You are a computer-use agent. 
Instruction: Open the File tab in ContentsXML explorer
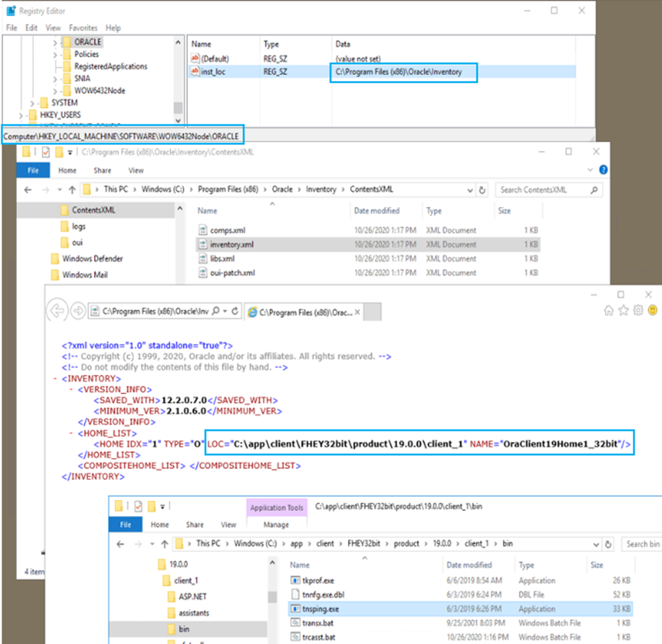[x=33, y=170]
